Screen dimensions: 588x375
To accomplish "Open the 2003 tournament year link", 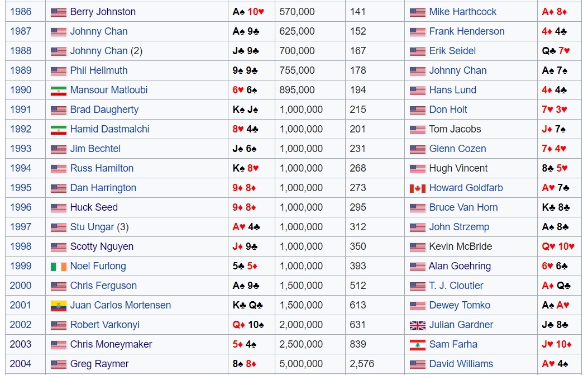I will tap(21, 344).
